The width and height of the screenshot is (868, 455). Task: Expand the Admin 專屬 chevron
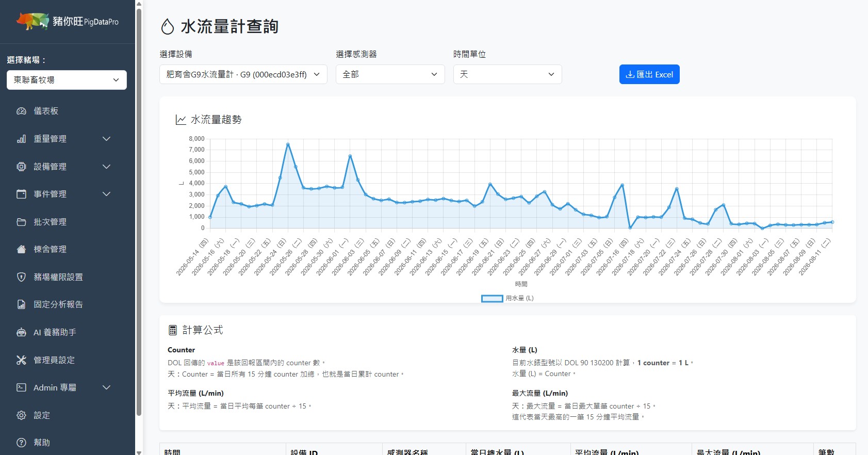click(106, 387)
